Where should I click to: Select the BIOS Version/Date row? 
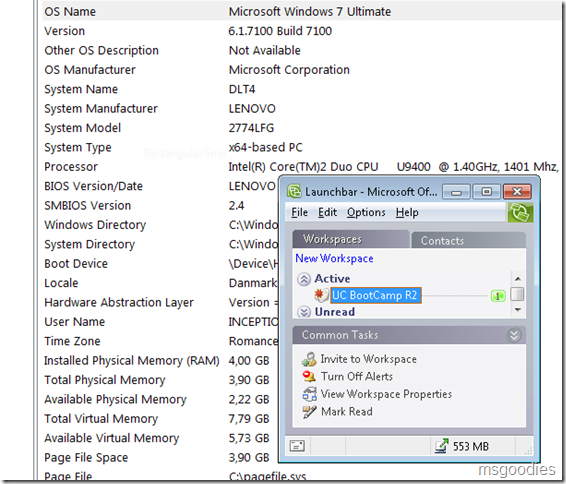160,186
